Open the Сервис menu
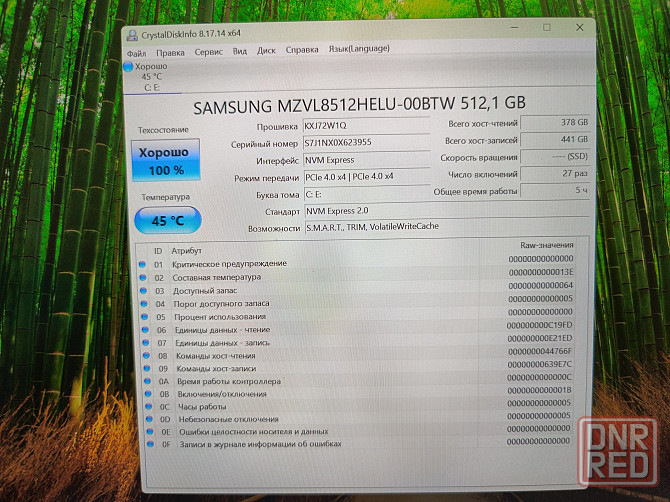This screenshot has width=670, height=502. click(209, 52)
